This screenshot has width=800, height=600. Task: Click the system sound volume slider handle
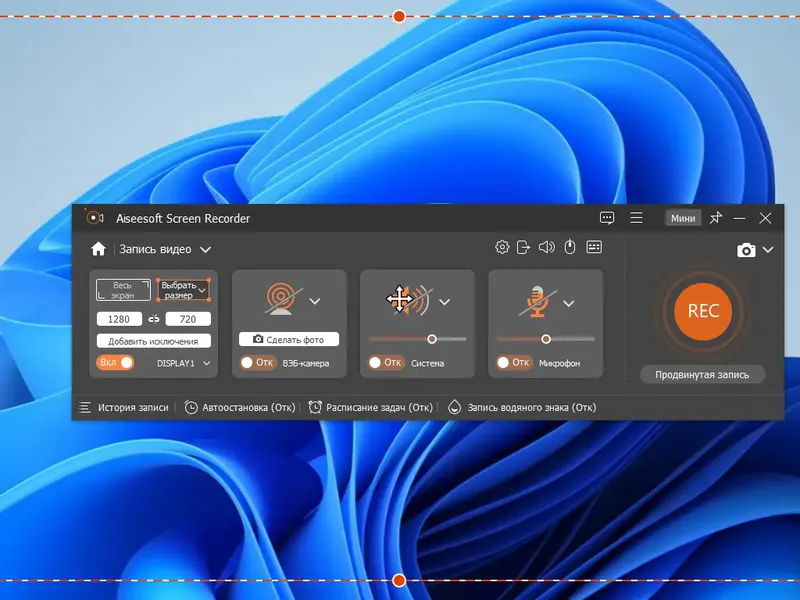(x=432, y=339)
